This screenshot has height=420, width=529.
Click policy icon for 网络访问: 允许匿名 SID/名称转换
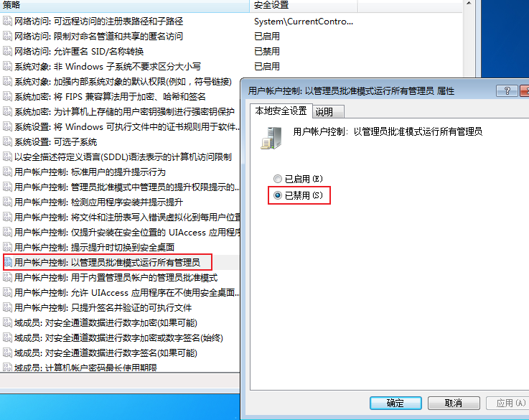(7, 51)
